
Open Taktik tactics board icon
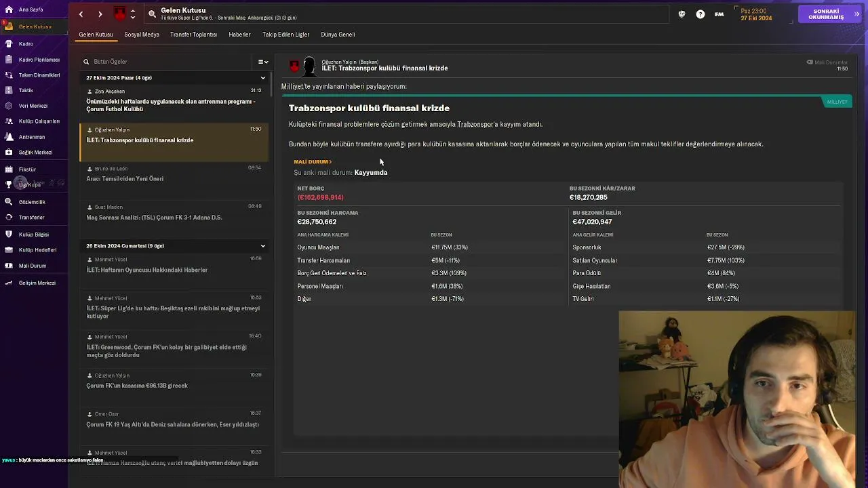click(x=9, y=90)
